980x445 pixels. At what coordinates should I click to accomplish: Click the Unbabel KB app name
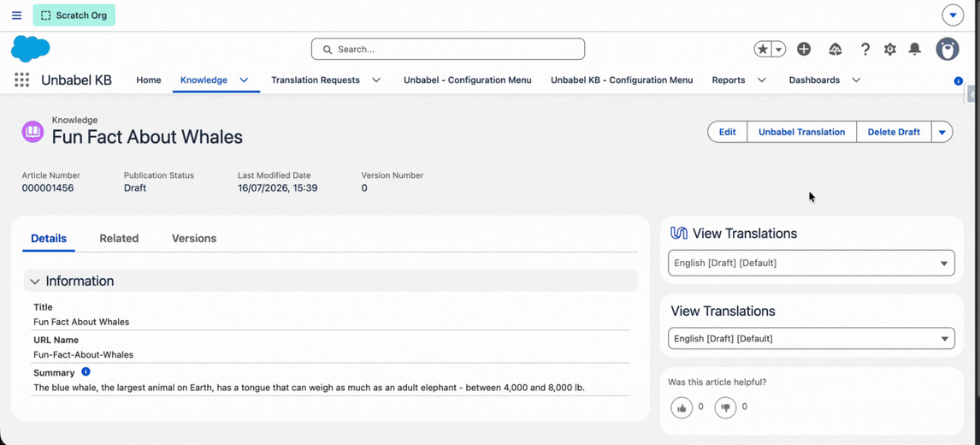(x=76, y=80)
